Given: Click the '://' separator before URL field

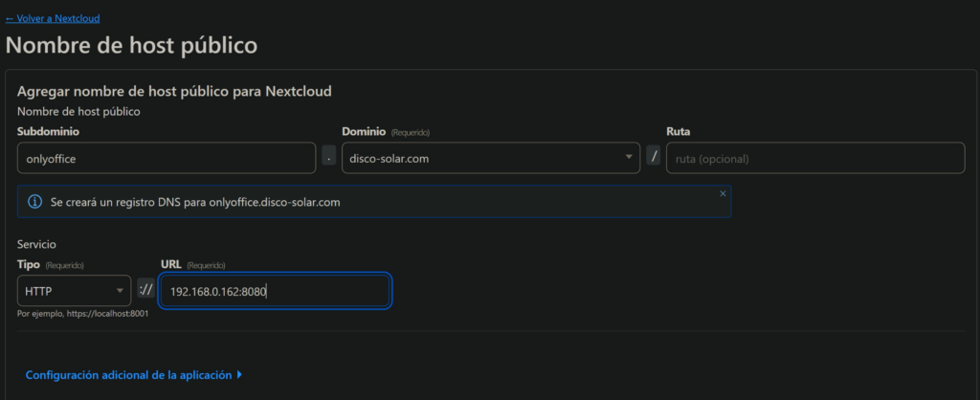Looking at the screenshot, I should [145, 288].
